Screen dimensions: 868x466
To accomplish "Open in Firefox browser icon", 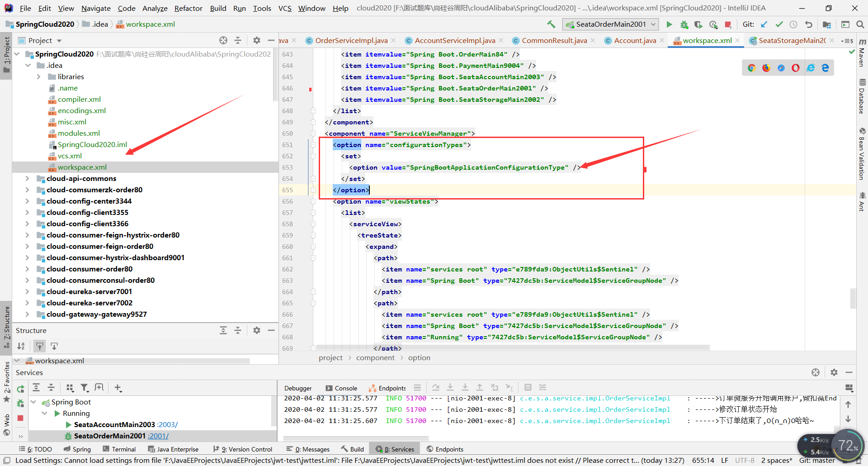I will [766, 68].
